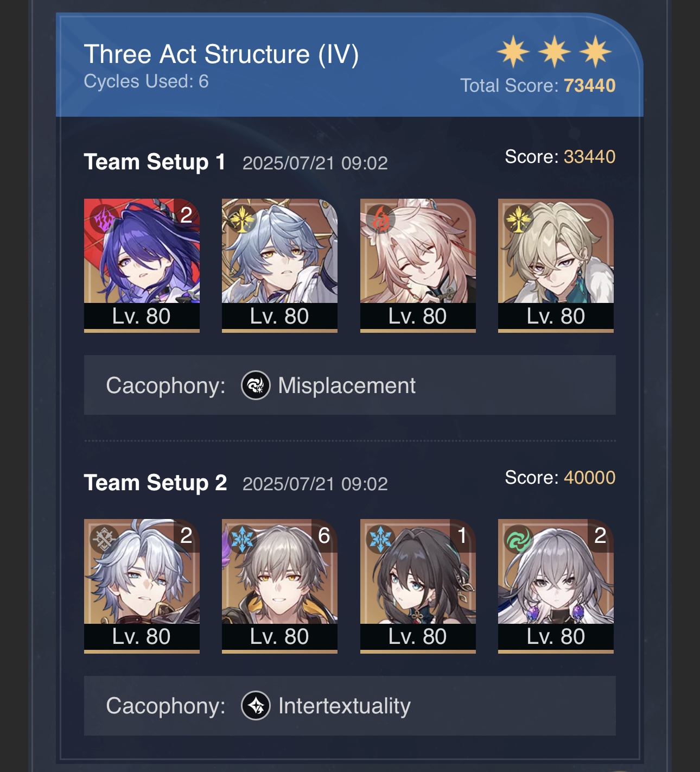Open the silver-haired Wind character portrait
Screen dimensions: 700x772
click(556, 586)
